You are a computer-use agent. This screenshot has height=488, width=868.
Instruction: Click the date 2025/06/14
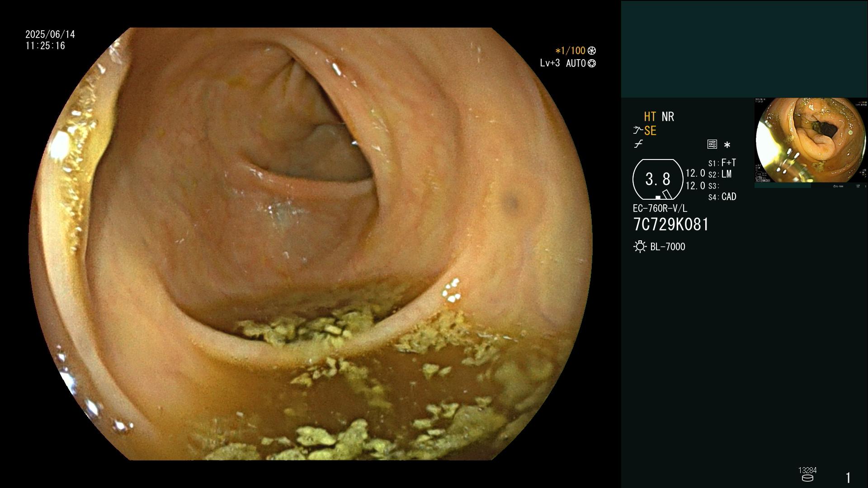[x=50, y=34]
